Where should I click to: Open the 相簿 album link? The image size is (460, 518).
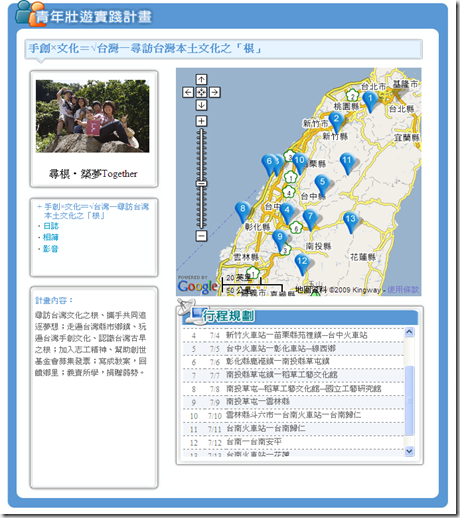click(51, 238)
